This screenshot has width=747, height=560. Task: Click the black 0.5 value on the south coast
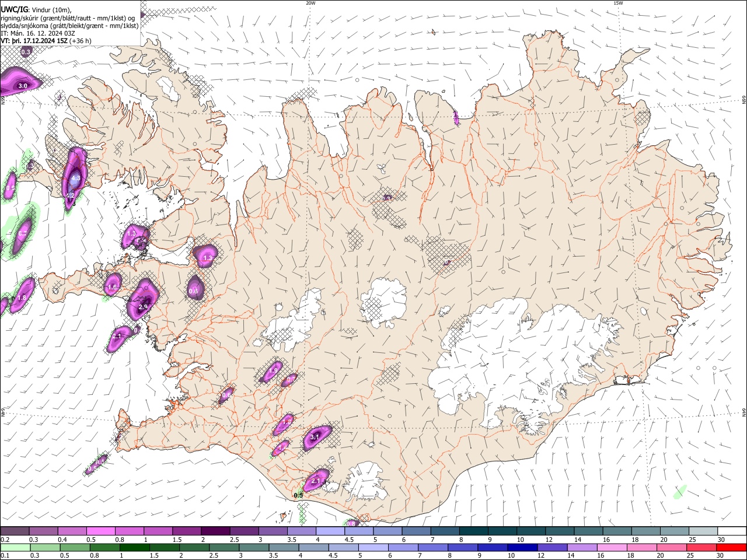click(x=298, y=495)
